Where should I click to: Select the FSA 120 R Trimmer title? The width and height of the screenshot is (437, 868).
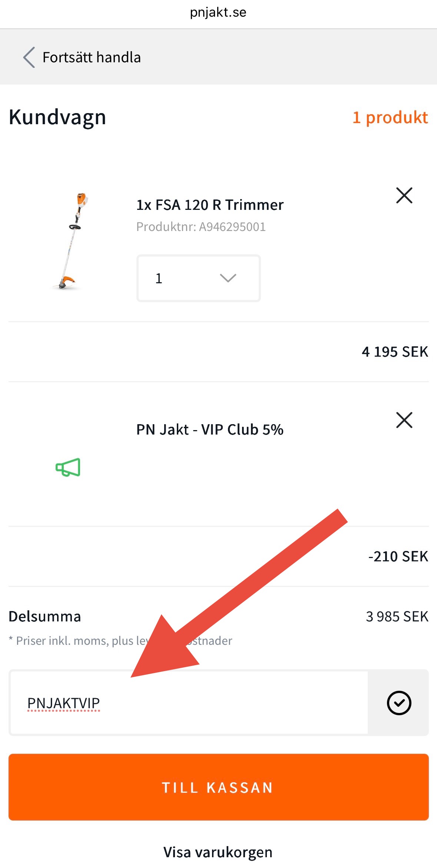tap(210, 205)
